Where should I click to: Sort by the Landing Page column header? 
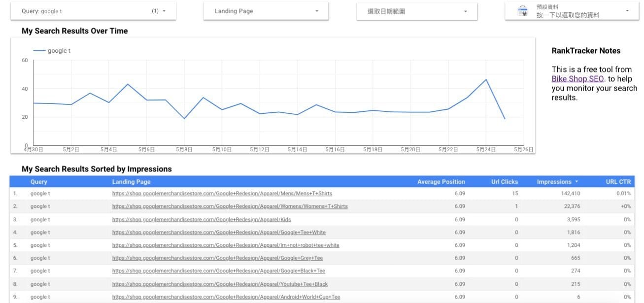(x=131, y=182)
